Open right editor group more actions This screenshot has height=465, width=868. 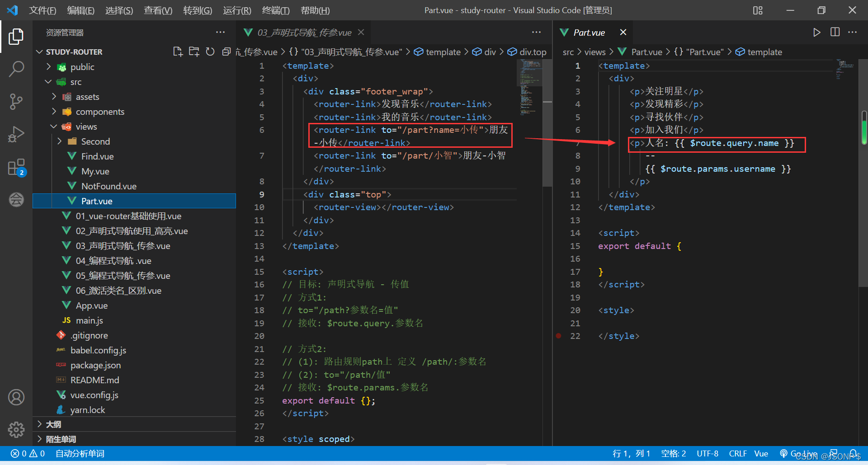pos(853,33)
